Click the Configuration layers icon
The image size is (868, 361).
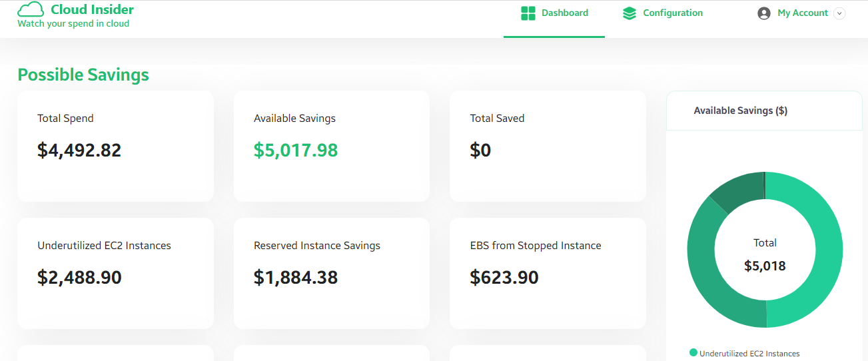630,13
